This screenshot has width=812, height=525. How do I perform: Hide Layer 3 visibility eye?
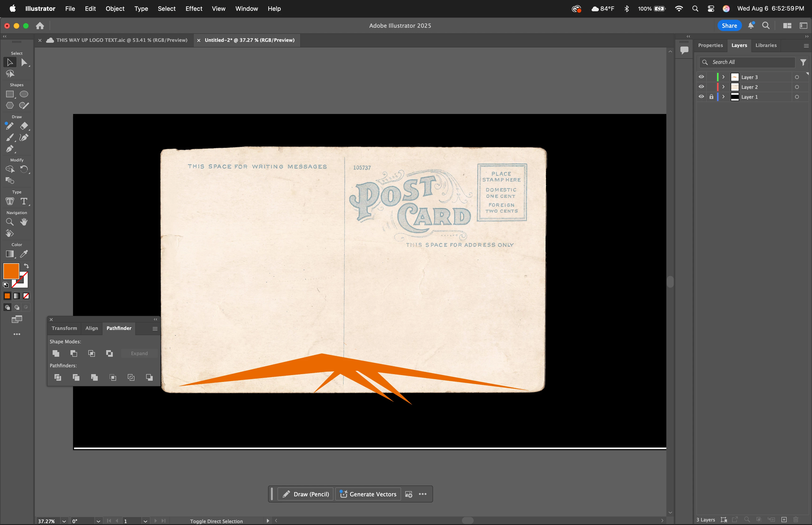(x=701, y=77)
